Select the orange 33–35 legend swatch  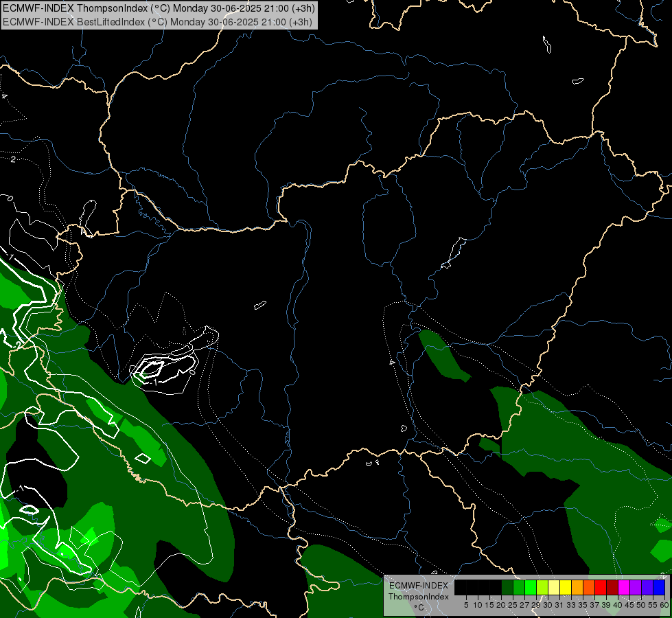click(x=577, y=587)
